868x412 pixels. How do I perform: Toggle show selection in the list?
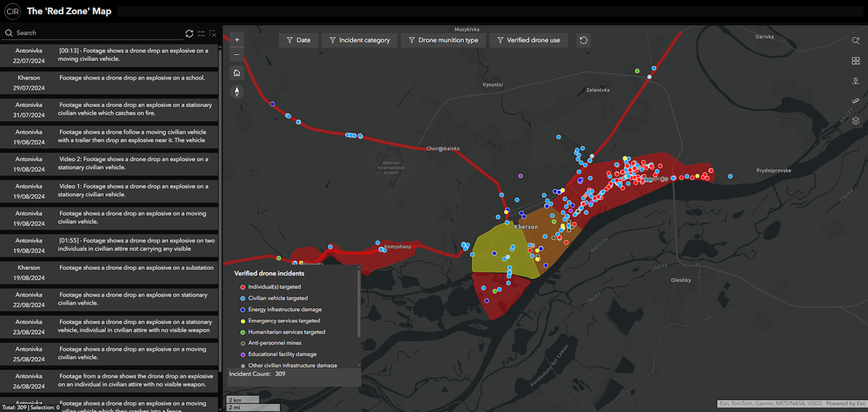coord(201,33)
